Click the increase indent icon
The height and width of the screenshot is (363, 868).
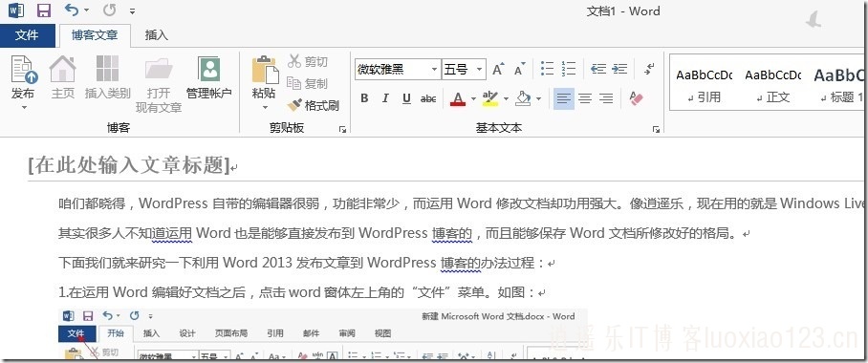(x=618, y=69)
